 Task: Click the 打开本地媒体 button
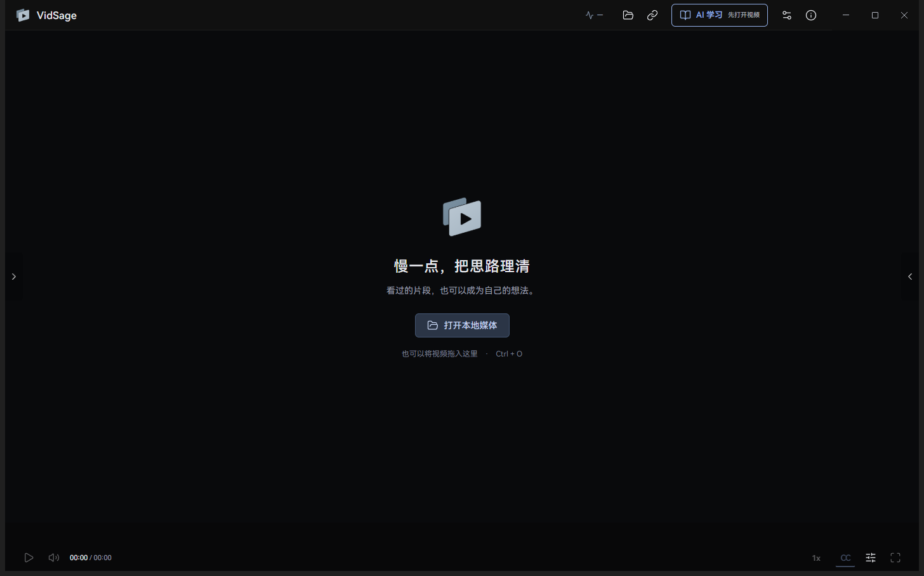[462, 325]
